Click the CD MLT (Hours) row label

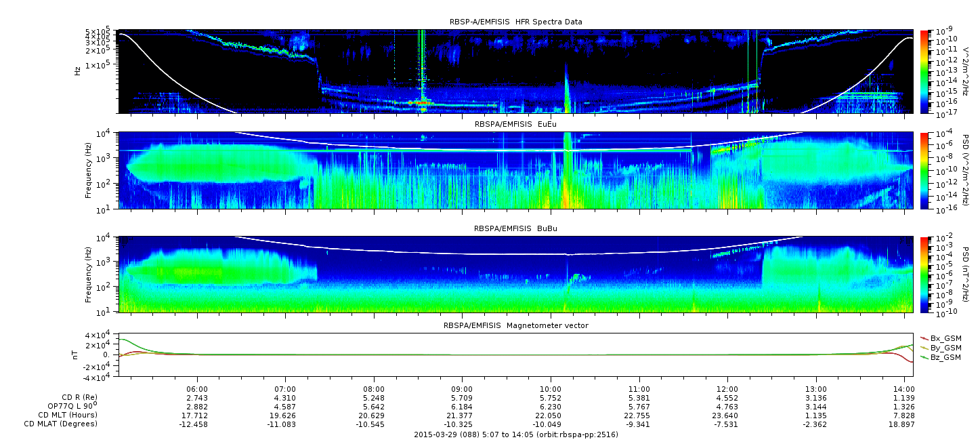pos(68,415)
